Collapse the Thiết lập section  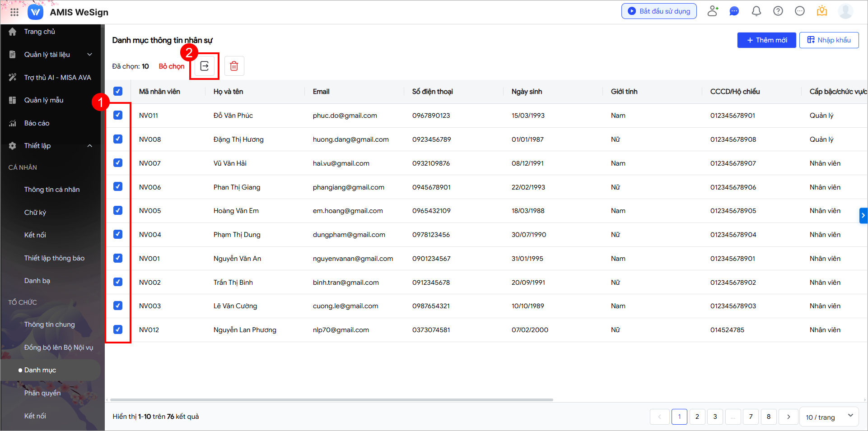coord(89,146)
